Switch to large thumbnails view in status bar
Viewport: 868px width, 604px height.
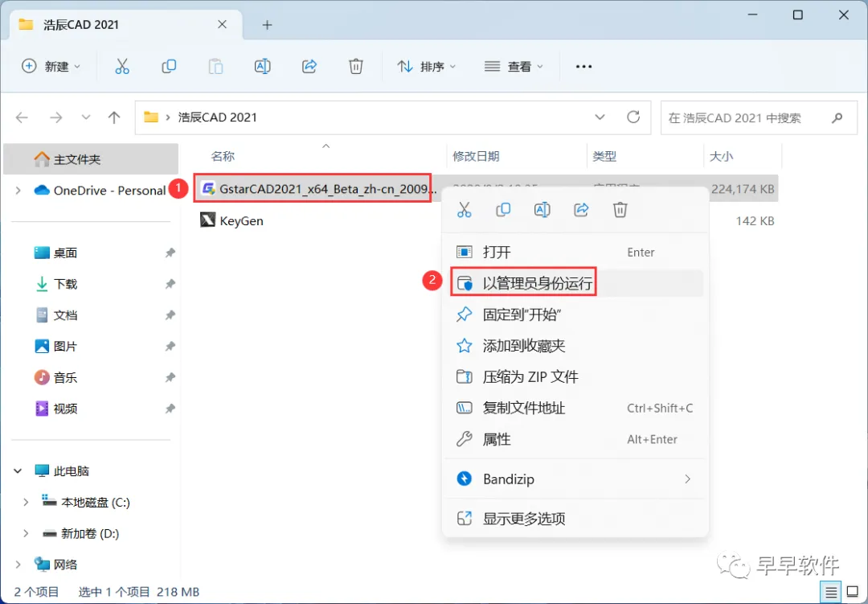coord(853,593)
